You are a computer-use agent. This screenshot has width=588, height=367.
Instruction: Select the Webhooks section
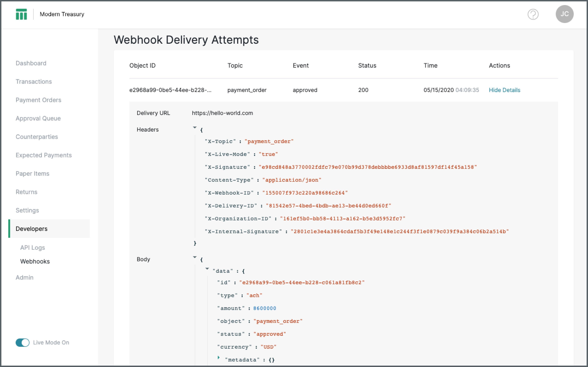[35, 261]
